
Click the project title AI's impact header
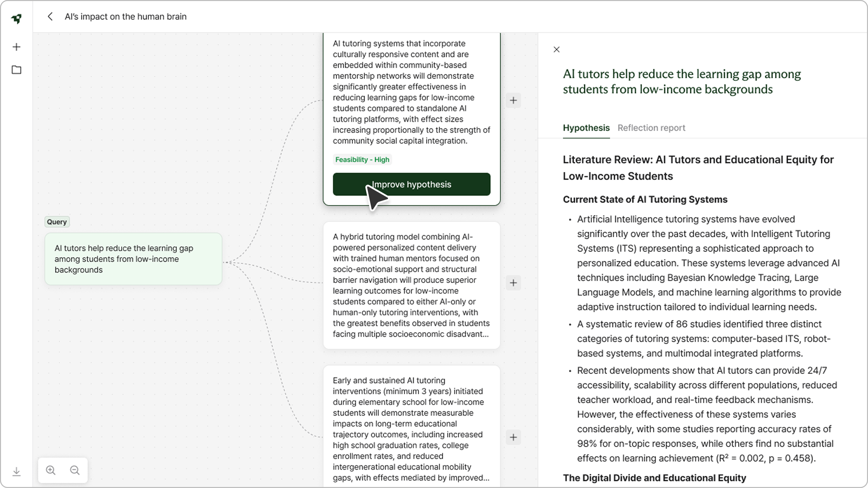125,16
